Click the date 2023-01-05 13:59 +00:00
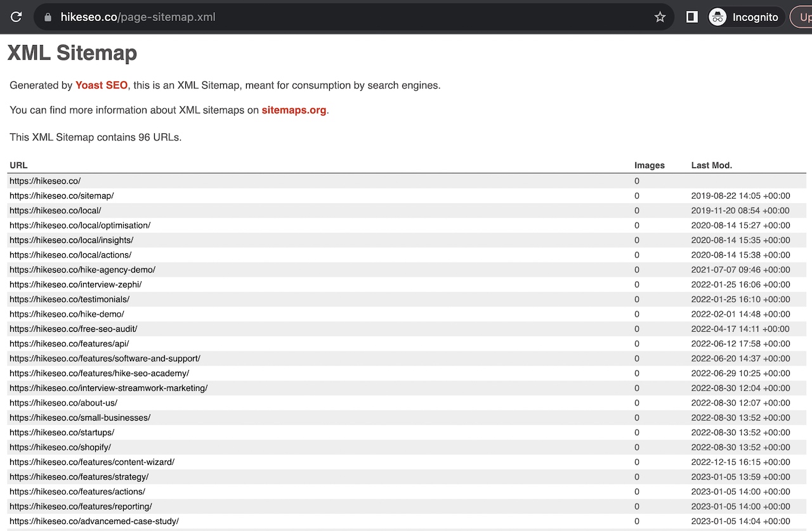 tap(740, 476)
